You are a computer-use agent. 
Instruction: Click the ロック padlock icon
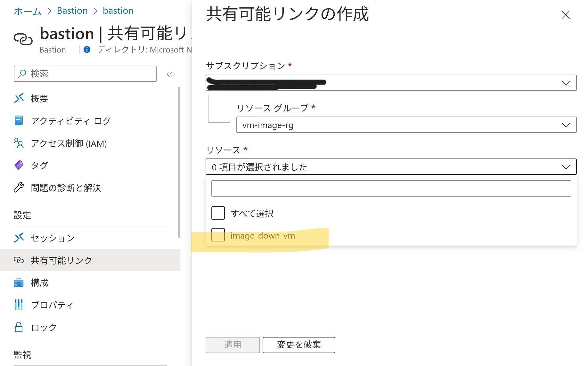click(19, 327)
